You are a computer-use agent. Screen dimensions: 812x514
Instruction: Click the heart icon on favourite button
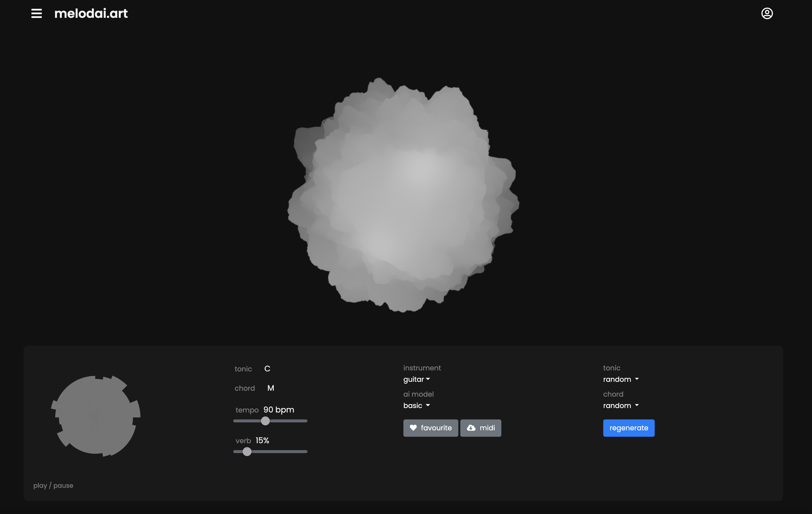click(413, 428)
